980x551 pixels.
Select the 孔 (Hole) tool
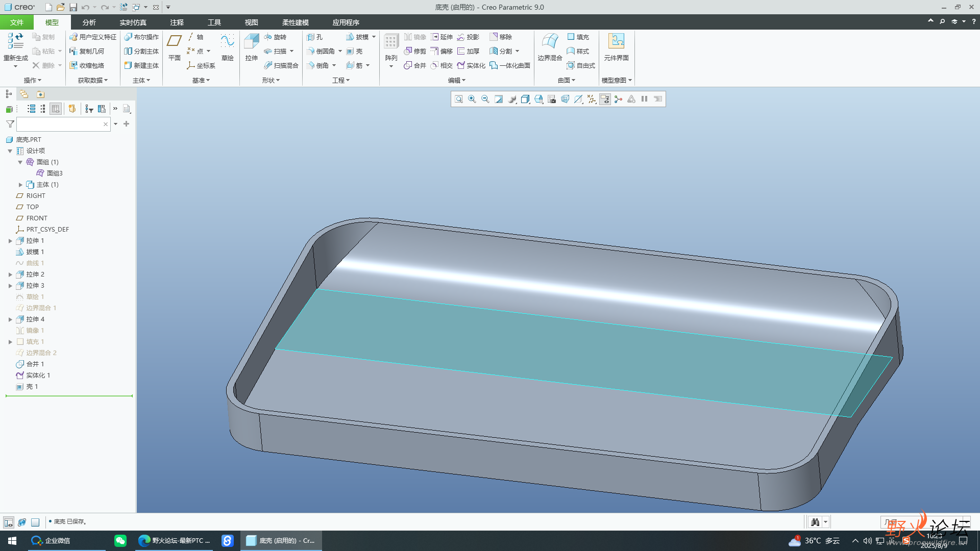click(x=315, y=37)
